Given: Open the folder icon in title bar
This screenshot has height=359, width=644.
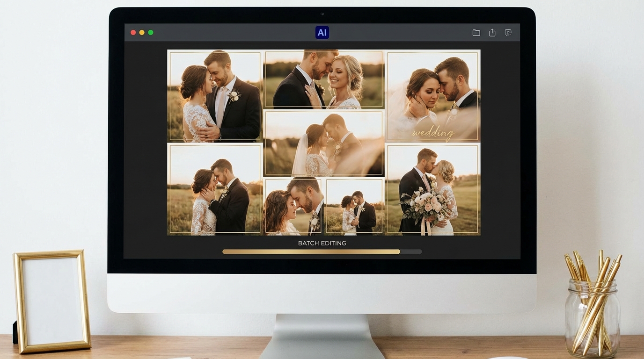Looking at the screenshot, I should (x=476, y=33).
